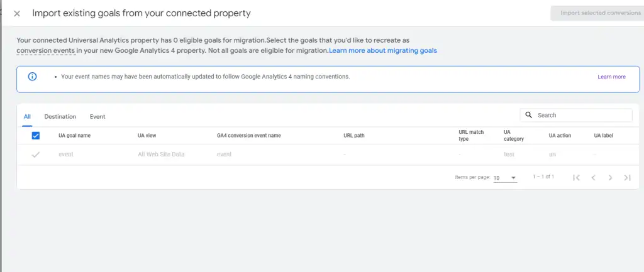Click the checkmark on the event row
Screen dimensions: 644x272
point(35,155)
